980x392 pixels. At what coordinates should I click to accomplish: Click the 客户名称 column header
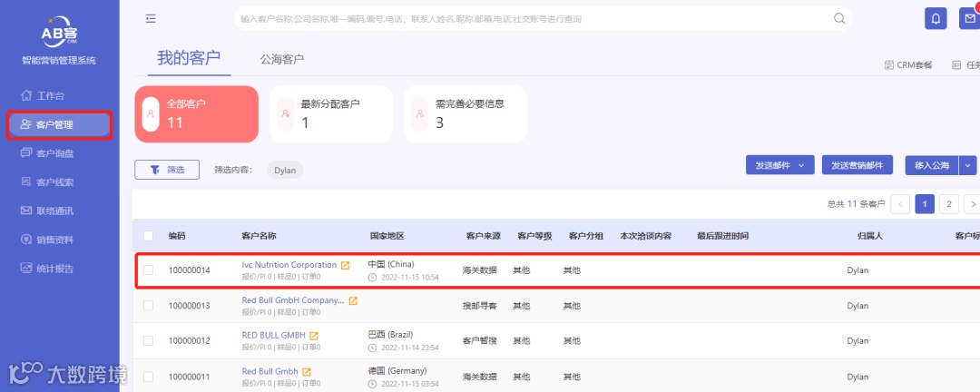(x=260, y=236)
